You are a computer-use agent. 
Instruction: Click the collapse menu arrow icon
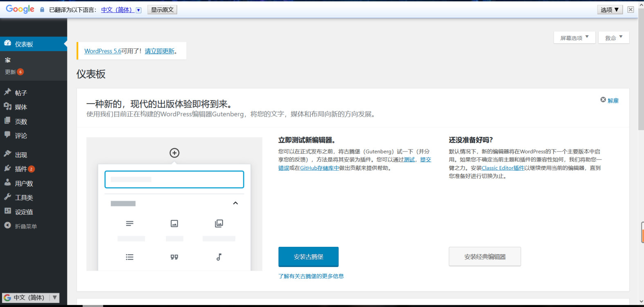[x=7, y=226]
